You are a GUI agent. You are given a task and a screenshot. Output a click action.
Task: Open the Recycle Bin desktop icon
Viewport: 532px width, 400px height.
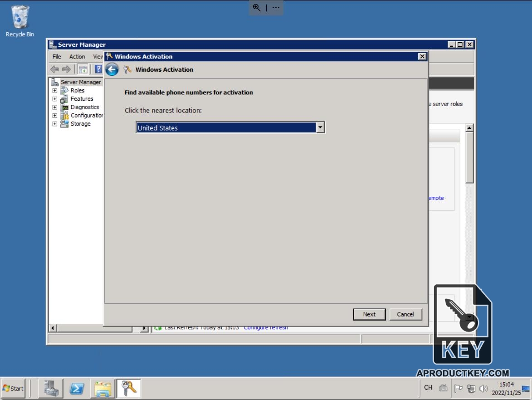(x=20, y=21)
